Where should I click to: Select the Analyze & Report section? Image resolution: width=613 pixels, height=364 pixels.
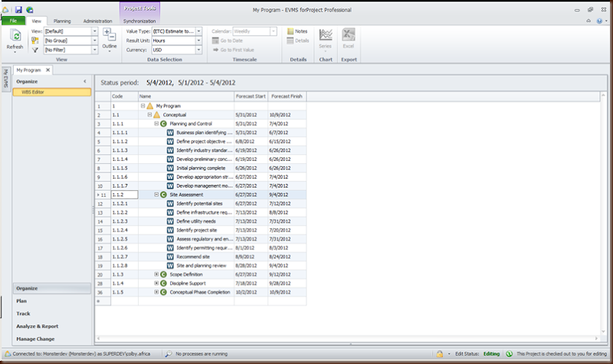pyautogui.click(x=38, y=326)
